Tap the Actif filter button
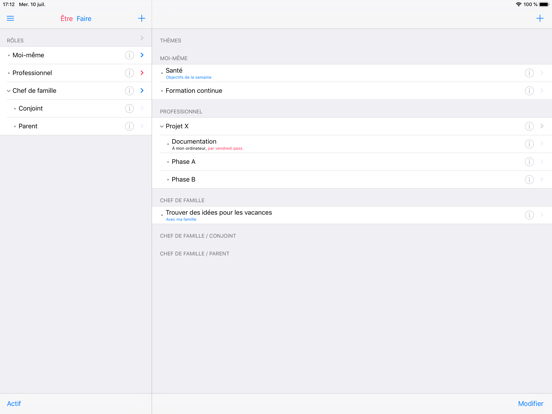The height and width of the screenshot is (414, 552). pos(14,403)
